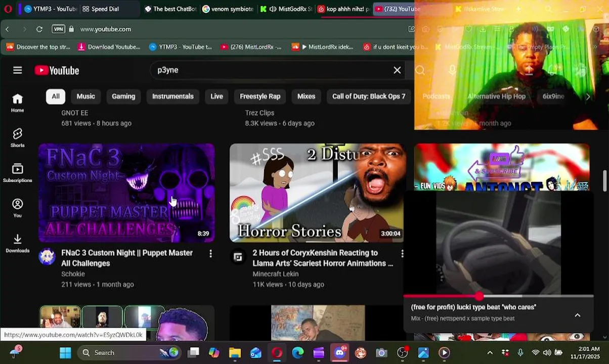Open File Explorer from the taskbar
The width and height of the screenshot is (609, 364).
pyautogui.click(x=235, y=352)
